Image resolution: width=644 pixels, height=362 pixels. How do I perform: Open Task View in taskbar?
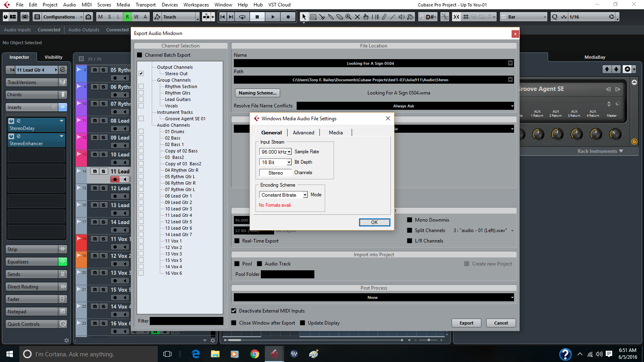pos(167,354)
